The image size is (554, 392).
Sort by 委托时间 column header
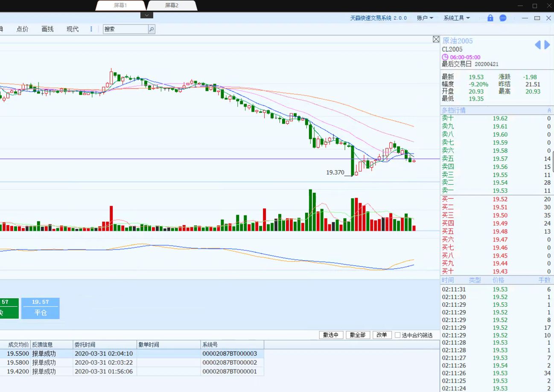[105, 345]
